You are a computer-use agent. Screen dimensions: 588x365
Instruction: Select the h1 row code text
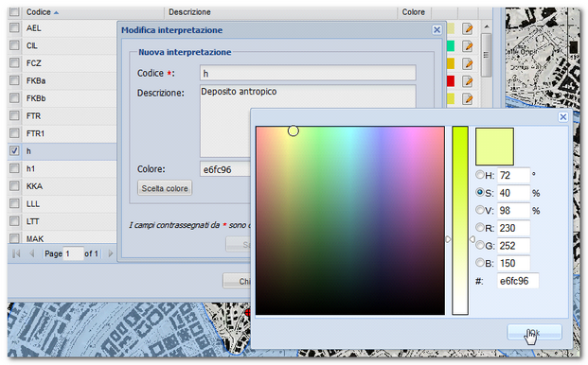30,168
